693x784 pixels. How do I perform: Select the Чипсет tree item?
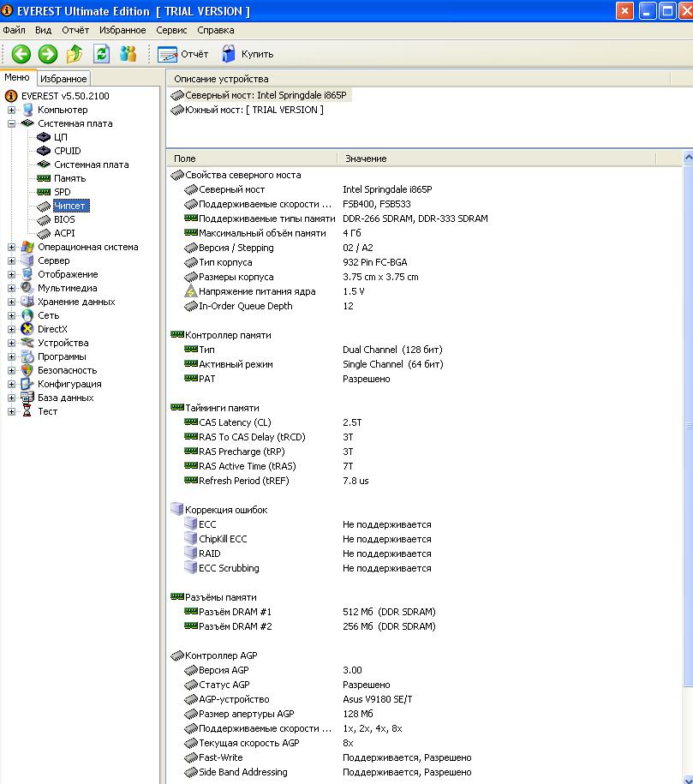[69, 206]
